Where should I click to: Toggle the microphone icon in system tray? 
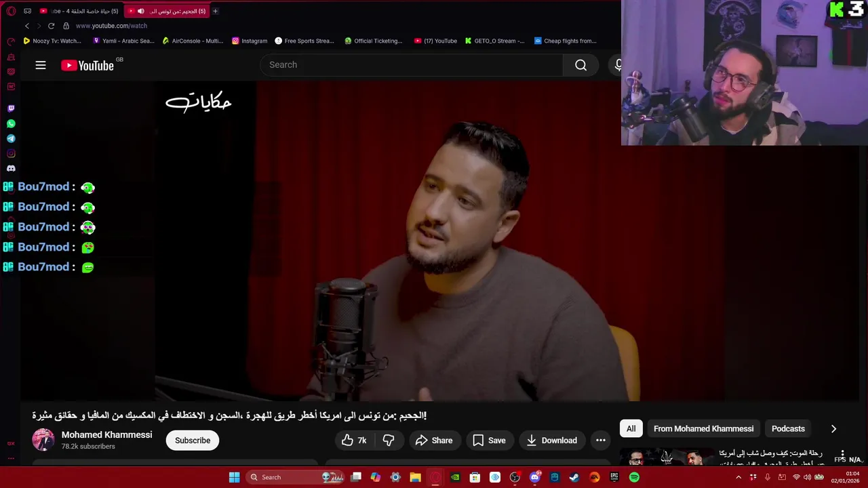pos(767,477)
